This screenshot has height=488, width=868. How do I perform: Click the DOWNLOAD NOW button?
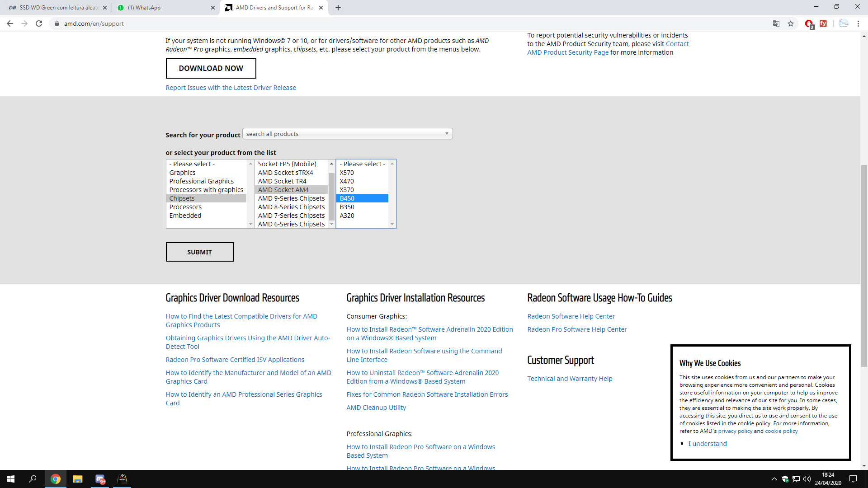tap(211, 68)
